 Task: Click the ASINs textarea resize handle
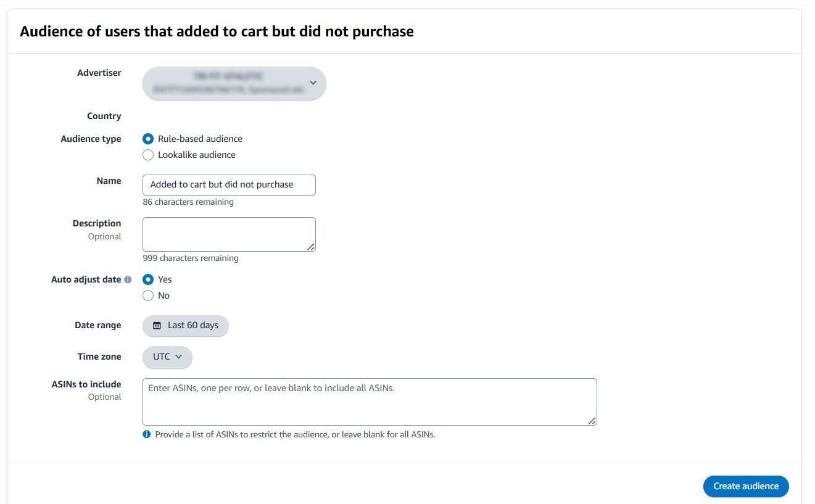click(593, 421)
